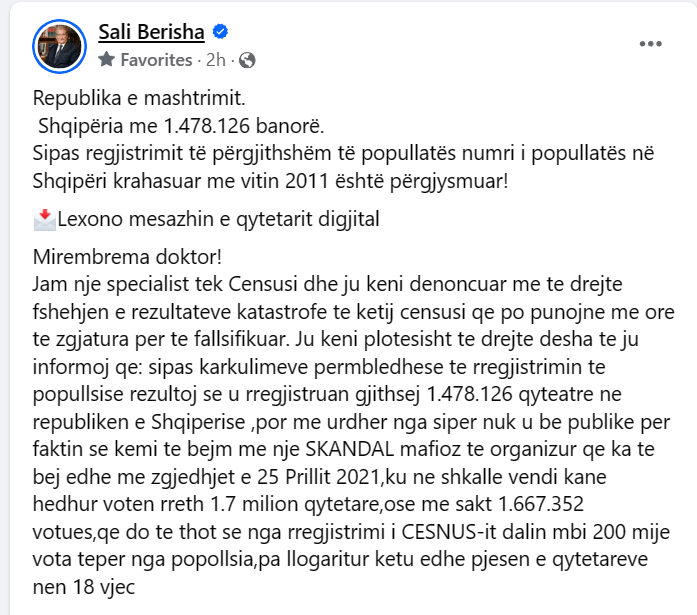The width and height of the screenshot is (697, 615).
Task: Click the "Shqipëria me 1.478.126 banorë." line
Action: [x=181, y=126]
